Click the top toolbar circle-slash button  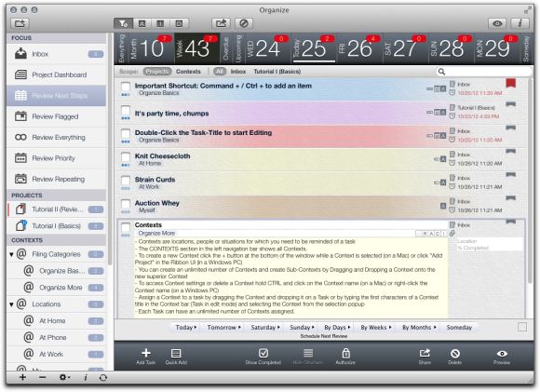click(x=244, y=23)
